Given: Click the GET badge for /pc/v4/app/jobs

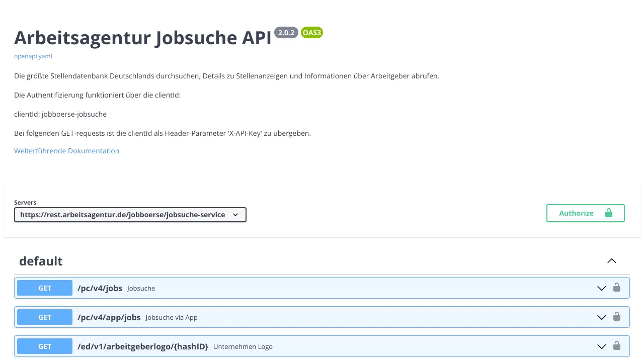Looking at the screenshot, I should pos(45,317).
